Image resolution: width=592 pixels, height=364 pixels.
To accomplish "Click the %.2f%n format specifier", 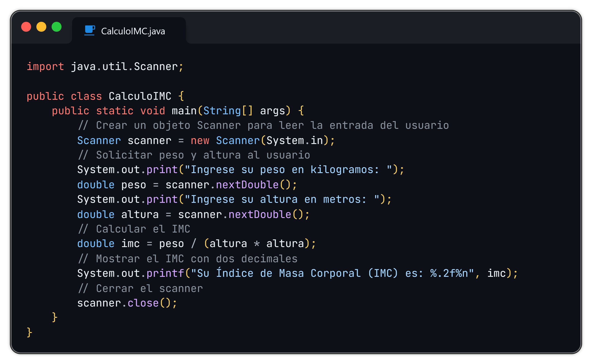I will click(449, 273).
